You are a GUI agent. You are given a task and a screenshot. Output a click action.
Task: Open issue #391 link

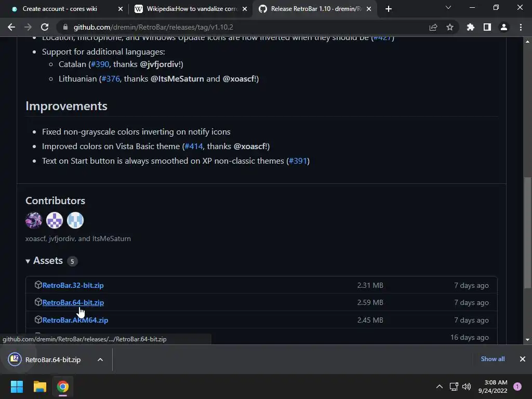tap(298, 161)
